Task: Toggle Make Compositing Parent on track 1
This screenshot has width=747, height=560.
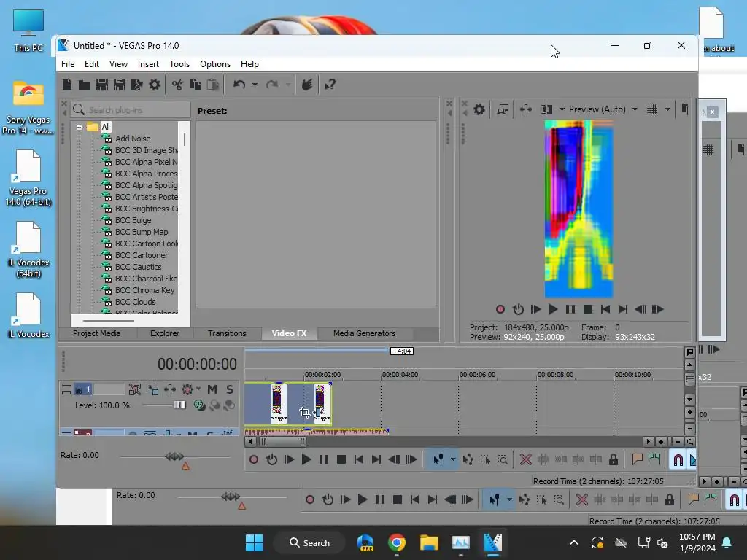Action: coord(215,405)
